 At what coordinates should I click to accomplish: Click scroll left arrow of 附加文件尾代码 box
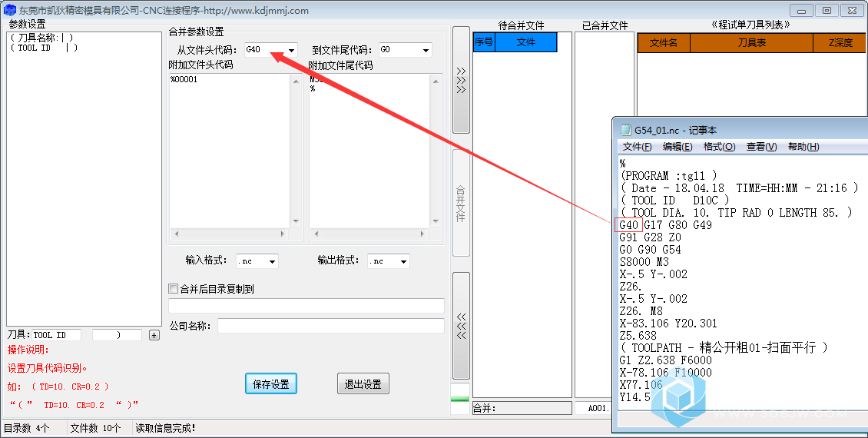coord(316,234)
